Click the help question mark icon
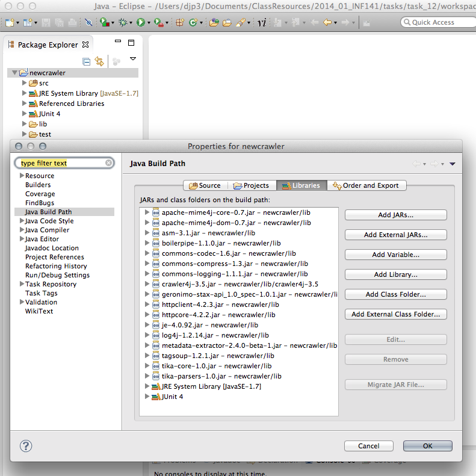Screen dimensions: 476x476 tap(26, 446)
